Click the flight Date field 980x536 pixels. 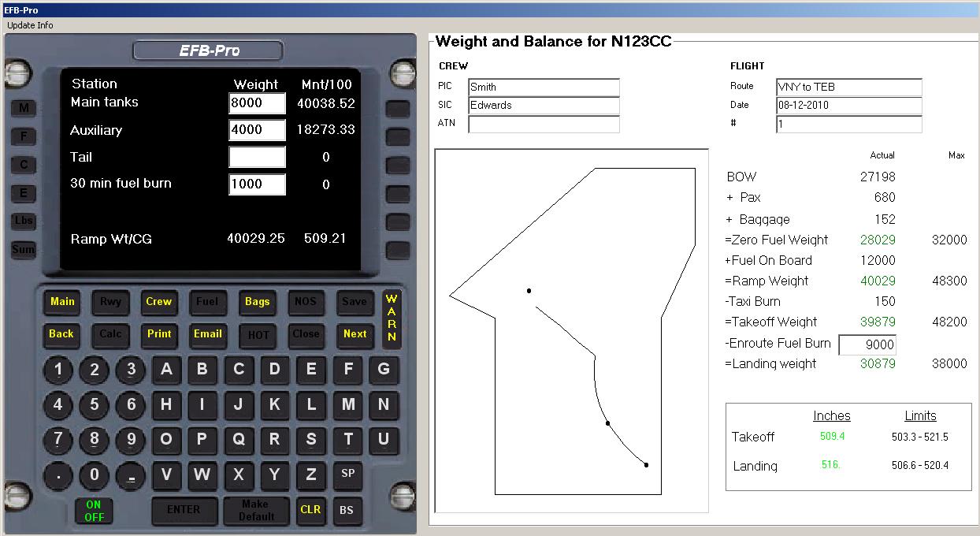[849, 106]
